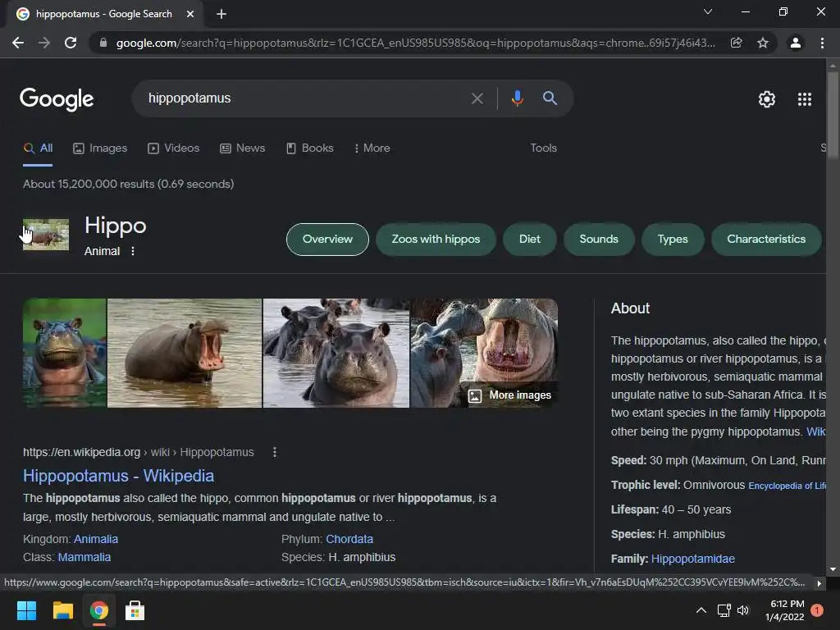Select the Diet chip
The image size is (840, 630).
pos(529,240)
